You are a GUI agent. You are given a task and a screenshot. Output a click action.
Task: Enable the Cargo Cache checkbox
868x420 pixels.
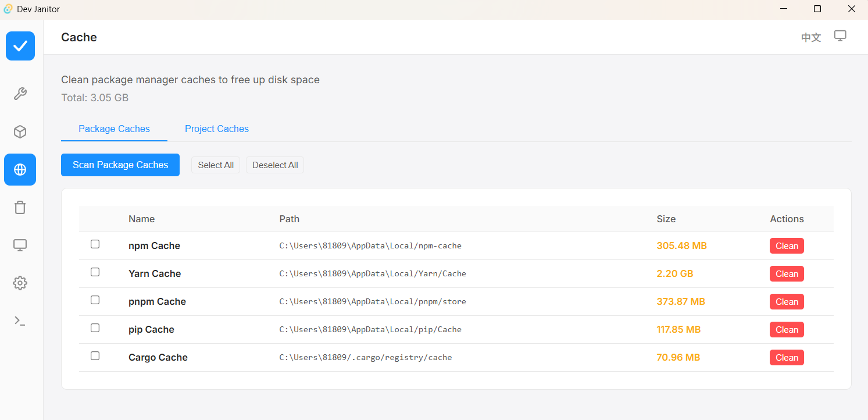(x=95, y=356)
